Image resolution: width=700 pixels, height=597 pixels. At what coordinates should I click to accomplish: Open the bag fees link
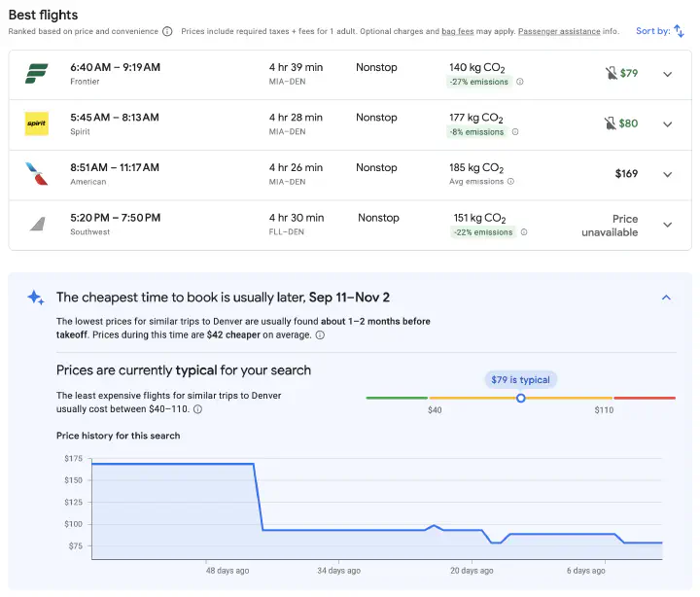[x=458, y=31]
